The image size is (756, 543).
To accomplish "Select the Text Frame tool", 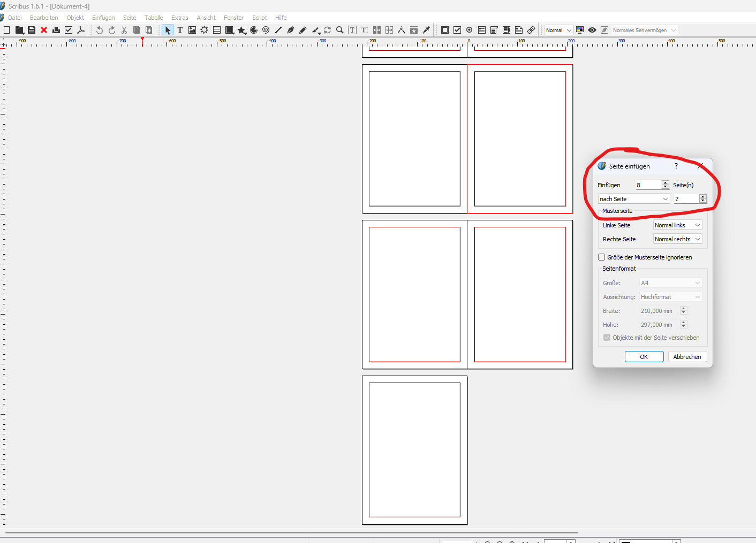I will coord(180,30).
